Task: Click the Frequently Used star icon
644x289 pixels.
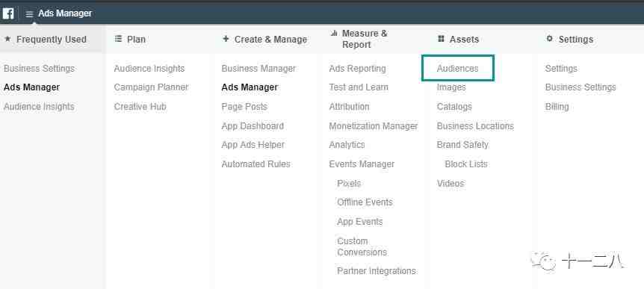Action: point(7,39)
